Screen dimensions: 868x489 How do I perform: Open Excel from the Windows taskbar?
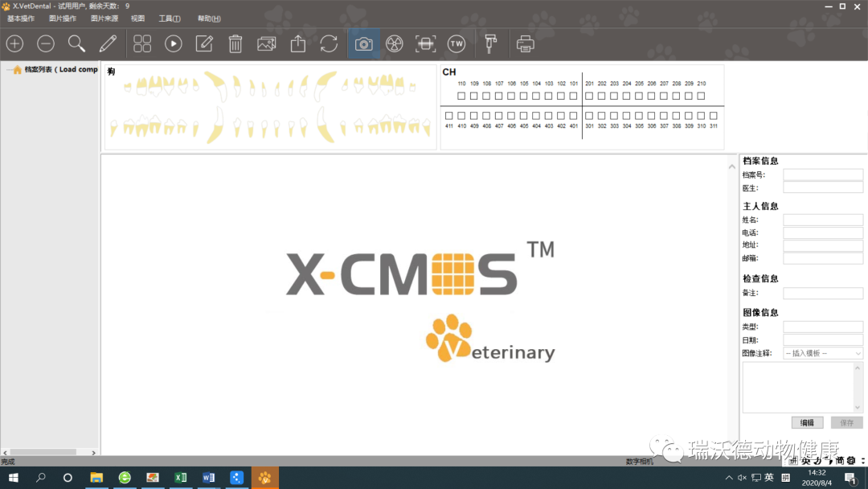click(181, 478)
